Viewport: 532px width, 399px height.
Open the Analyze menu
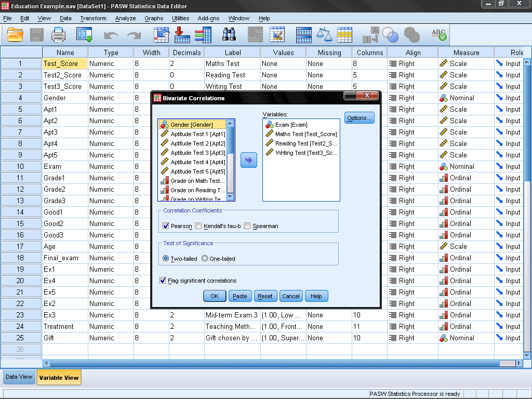[x=125, y=18]
